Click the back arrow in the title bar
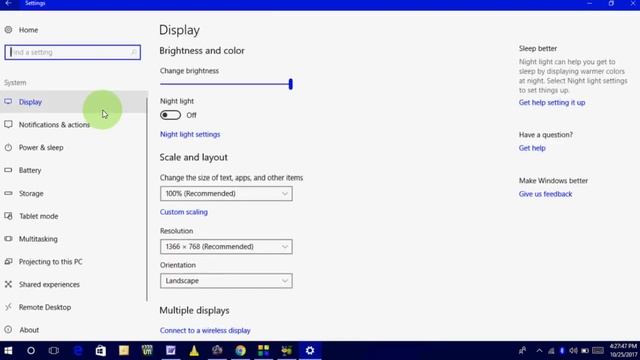 pyautogui.click(x=9, y=3)
